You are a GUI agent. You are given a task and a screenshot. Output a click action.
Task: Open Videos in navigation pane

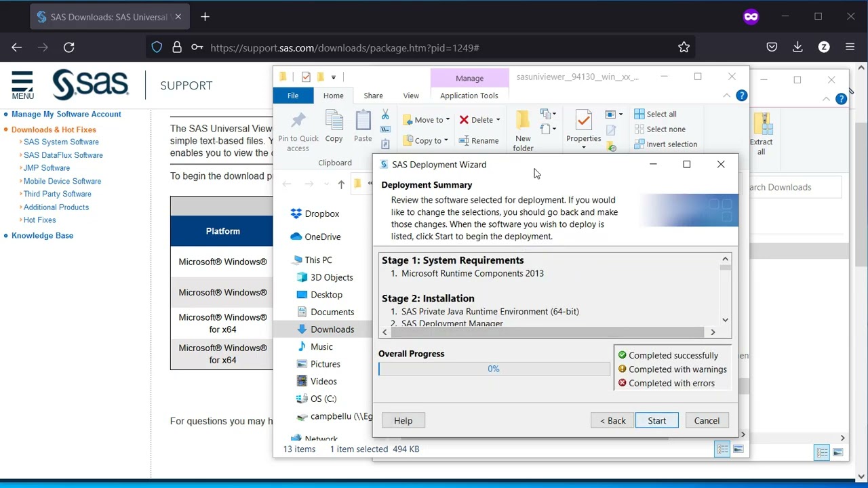click(317, 382)
